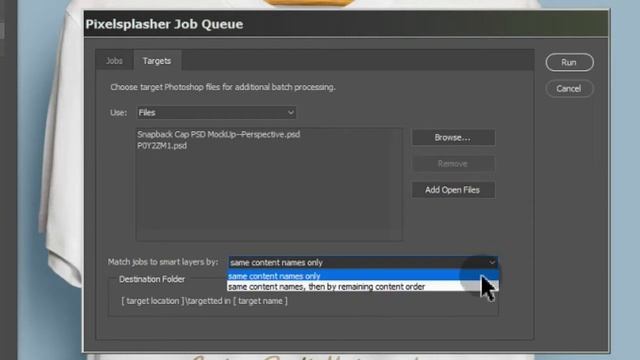Select the Targets tab

coord(157,61)
